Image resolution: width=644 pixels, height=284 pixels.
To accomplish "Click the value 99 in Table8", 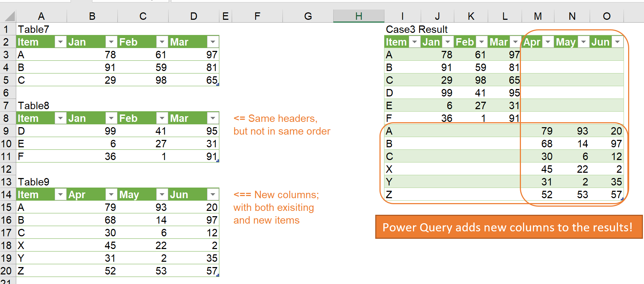I will coord(110,131).
